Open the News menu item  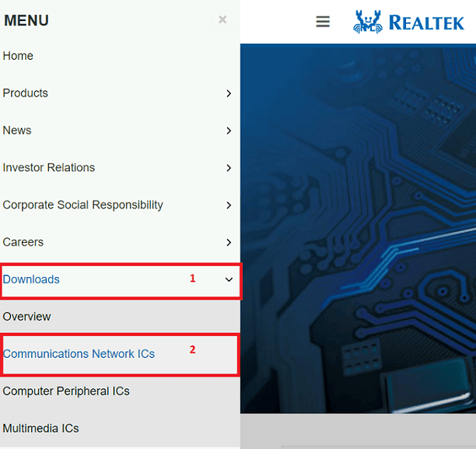(17, 130)
